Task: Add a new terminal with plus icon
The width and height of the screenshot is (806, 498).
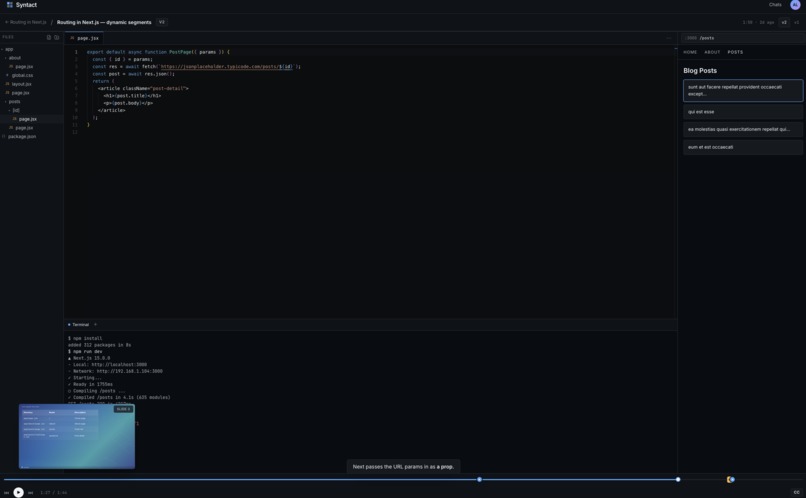Action: pos(96,325)
